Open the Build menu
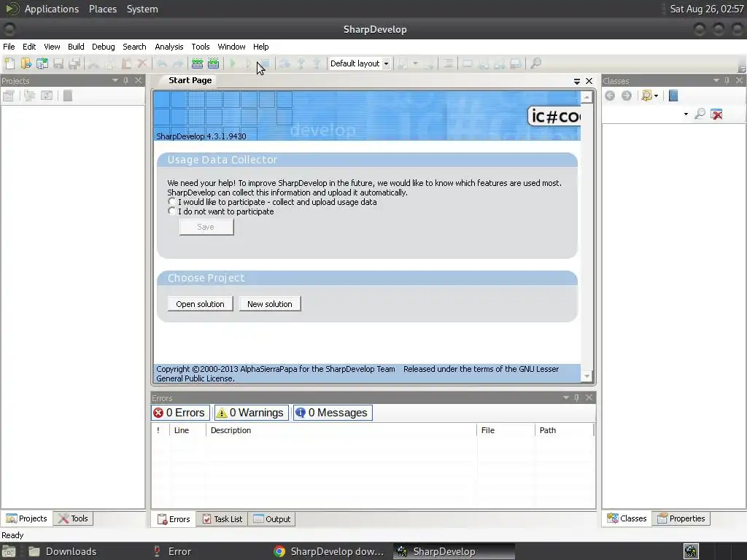The height and width of the screenshot is (560, 747). [x=76, y=47]
